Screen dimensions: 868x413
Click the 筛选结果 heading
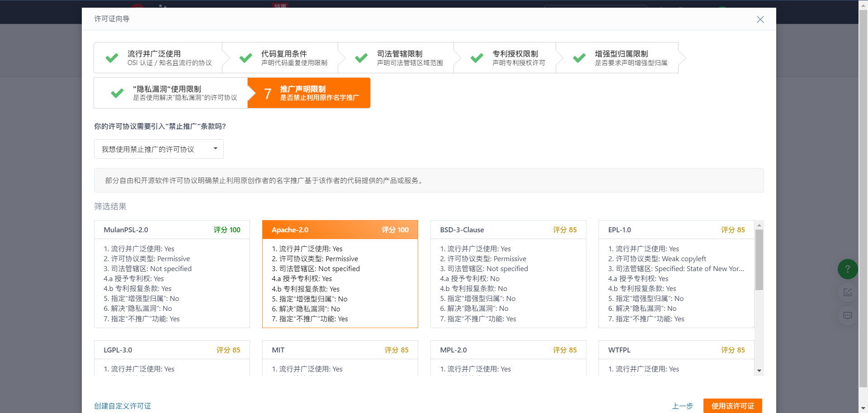click(110, 206)
